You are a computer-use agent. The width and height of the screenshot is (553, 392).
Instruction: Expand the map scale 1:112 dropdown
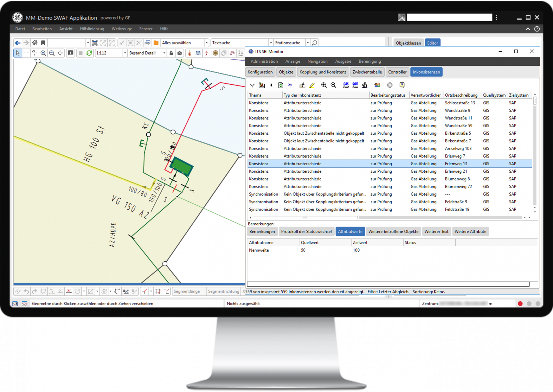tap(125, 53)
